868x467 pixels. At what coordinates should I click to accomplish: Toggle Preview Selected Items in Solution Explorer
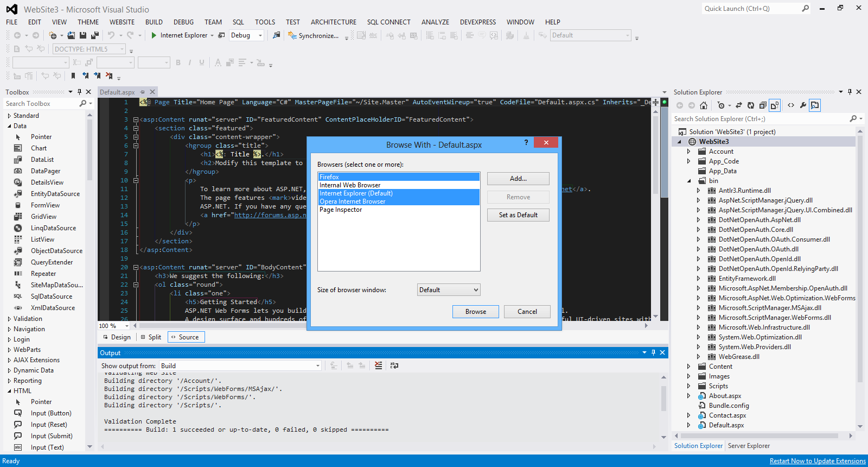[x=815, y=105]
